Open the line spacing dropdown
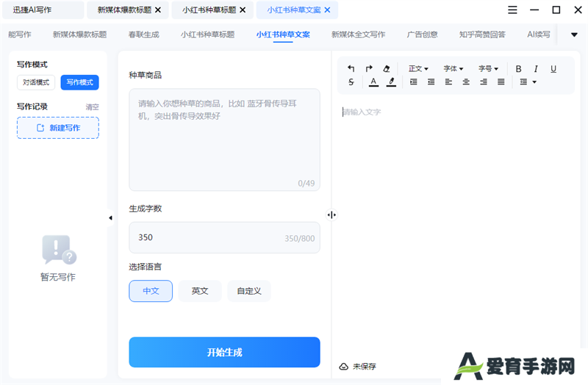 click(x=528, y=82)
